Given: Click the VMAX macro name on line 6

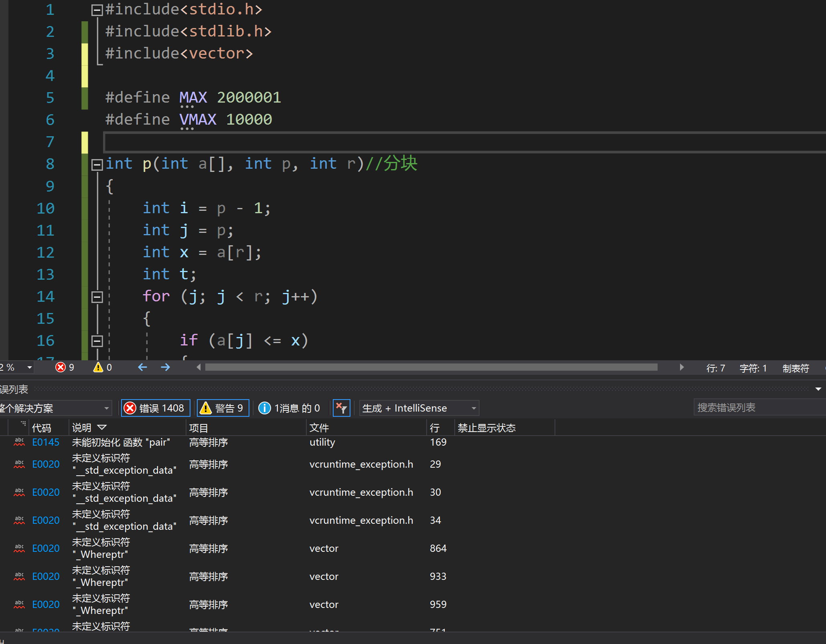Looking at the screenshot, I should [x=198, y=119].
